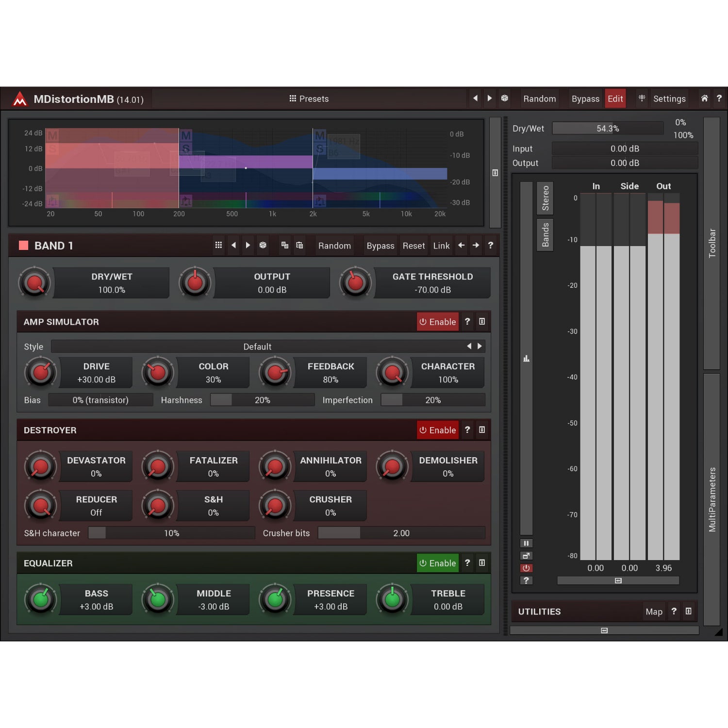728x728 pixels.
Task: Collapse the Equalizer panel icon
Action: 482,563
